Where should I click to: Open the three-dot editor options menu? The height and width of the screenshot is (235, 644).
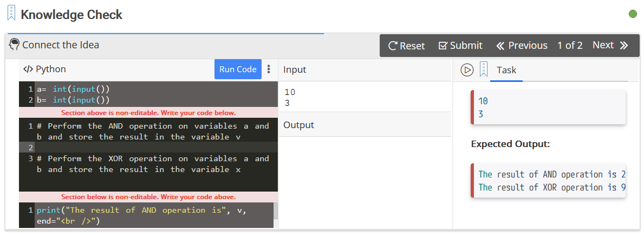coord(269,69)
